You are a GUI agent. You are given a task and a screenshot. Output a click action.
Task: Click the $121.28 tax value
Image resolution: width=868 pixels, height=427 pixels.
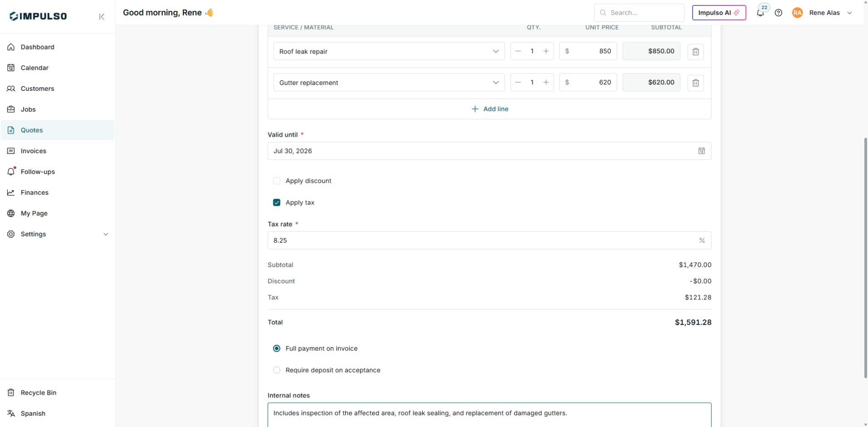tap(698, 298)
